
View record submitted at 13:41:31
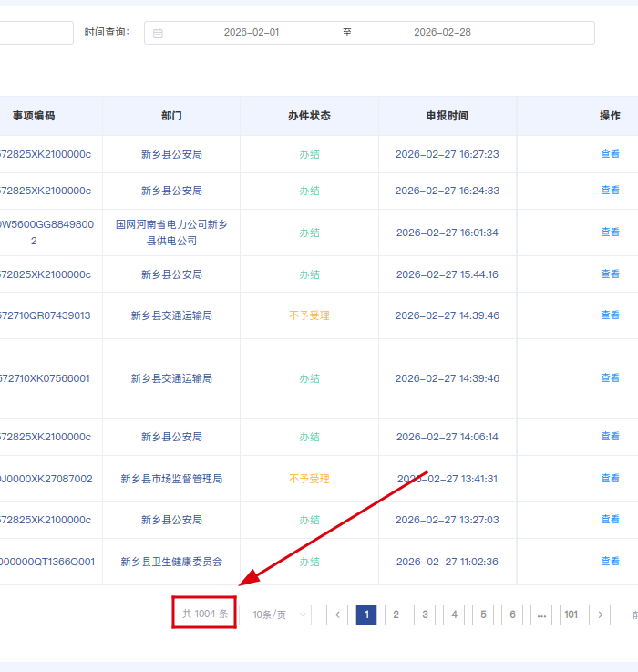pos(610,479)
